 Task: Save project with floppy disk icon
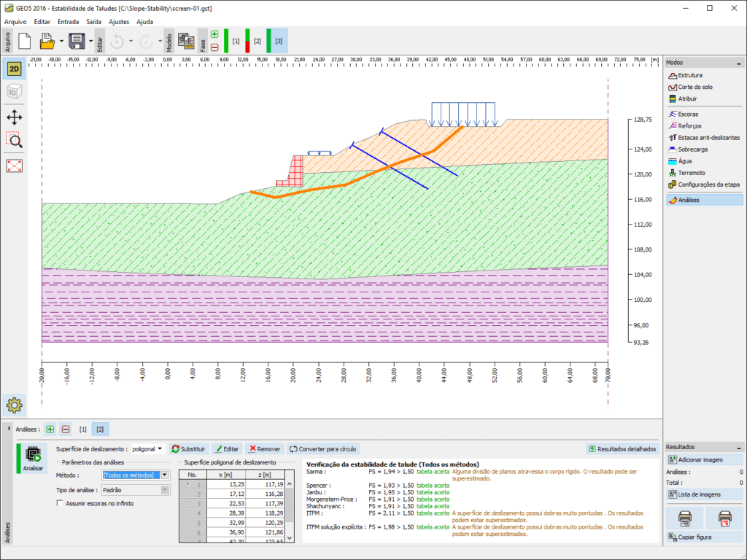(x=76, y=41)
